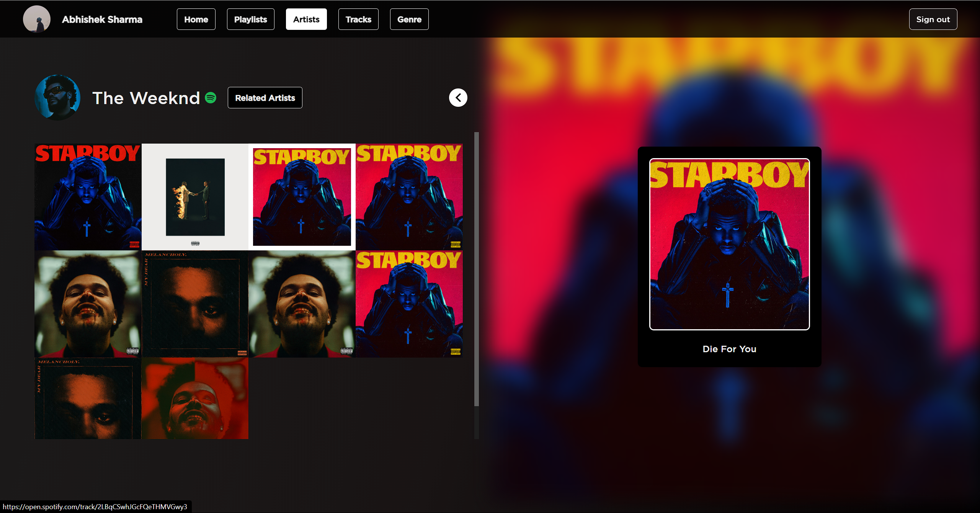Select the My Dear Melancholy cover in bottom row
Viewport: 980px width, 513px height.
coord(88,398)
